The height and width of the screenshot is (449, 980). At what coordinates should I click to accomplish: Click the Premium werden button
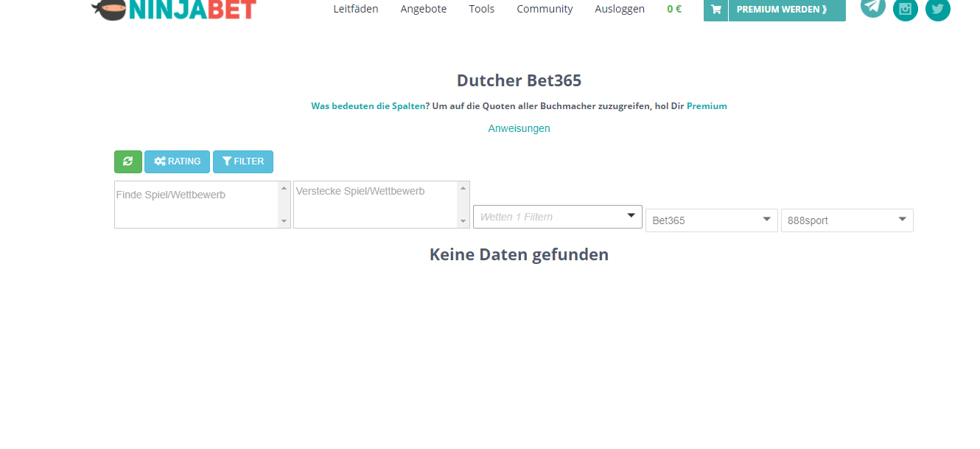(x=787, y=10)
